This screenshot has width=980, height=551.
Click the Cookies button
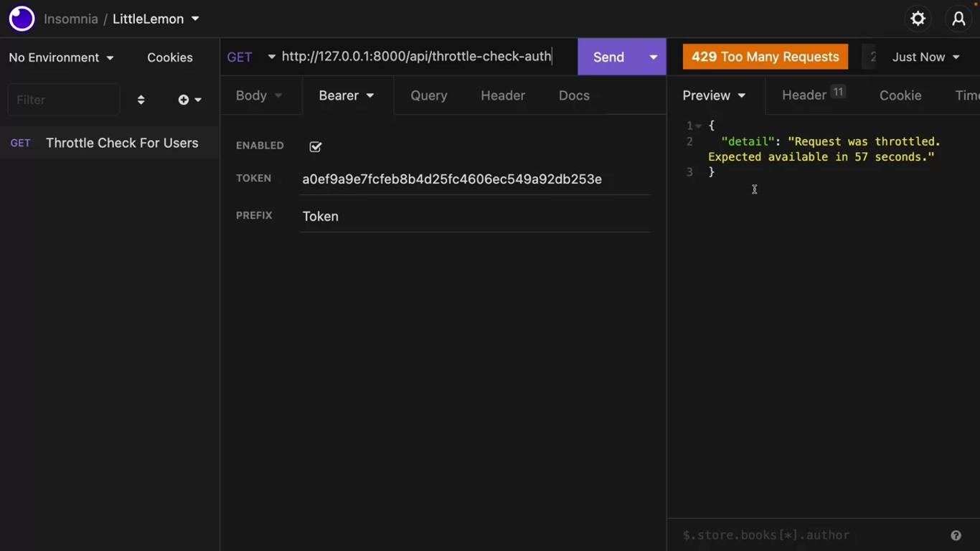tap(169, 57)
